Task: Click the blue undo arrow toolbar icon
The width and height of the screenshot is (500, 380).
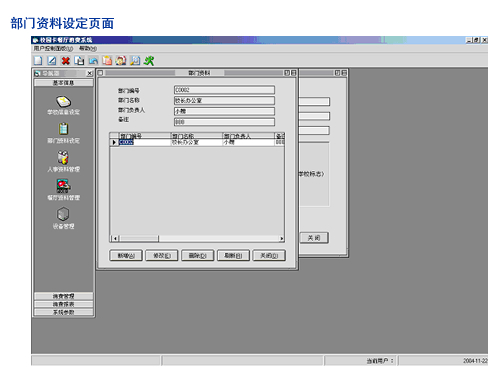Action: [93, 61]
